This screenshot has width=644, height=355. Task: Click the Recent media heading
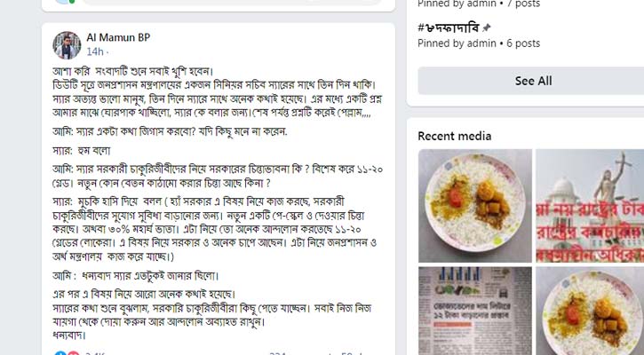pyautogui.click(x=454, y=136)
